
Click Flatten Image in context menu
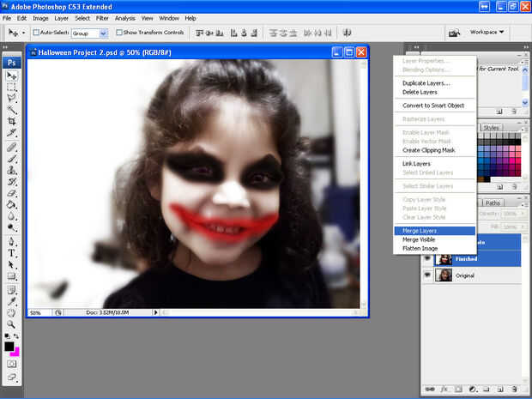[420, 249]
